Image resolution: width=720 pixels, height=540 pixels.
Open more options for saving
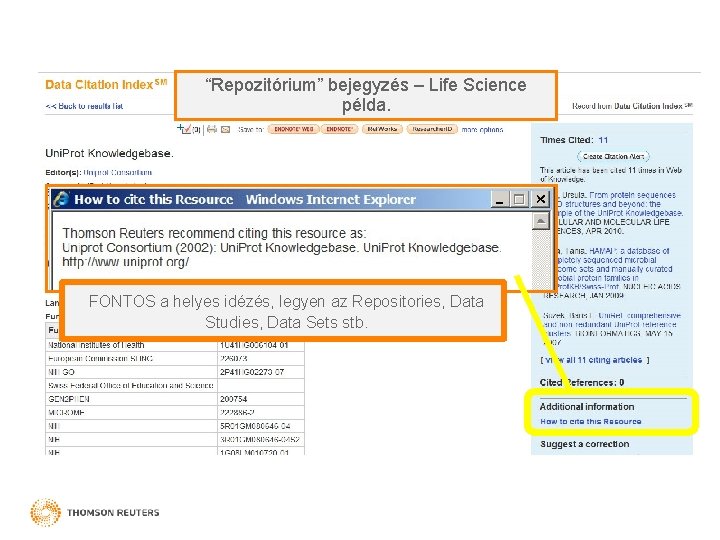click(x=482, y=130)
